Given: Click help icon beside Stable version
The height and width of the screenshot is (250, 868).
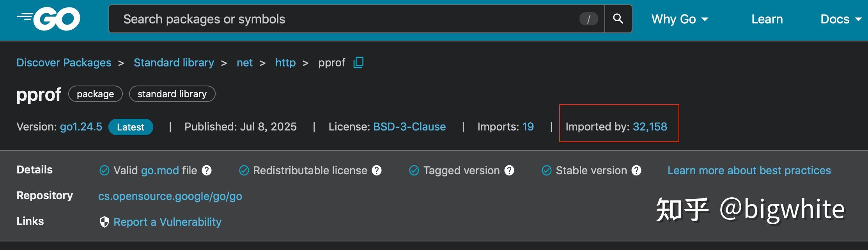Looking at the screenshot, I should [636, 170].
